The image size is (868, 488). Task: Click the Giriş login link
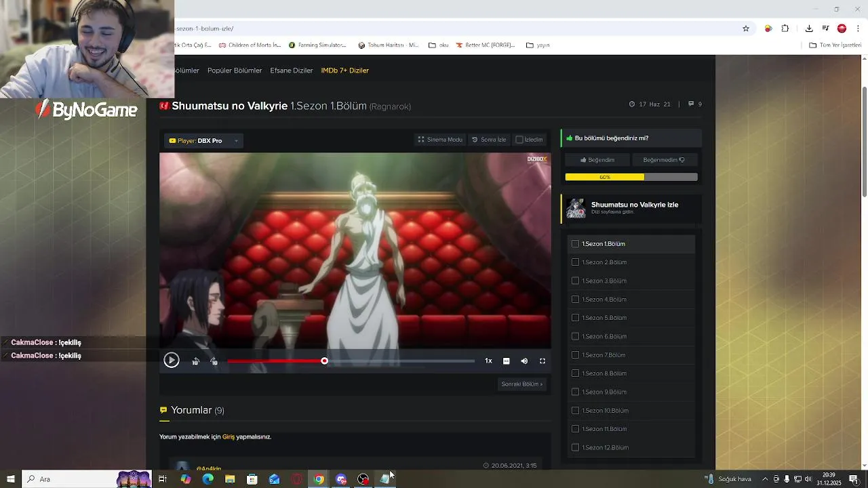click(x=229, y=437)
